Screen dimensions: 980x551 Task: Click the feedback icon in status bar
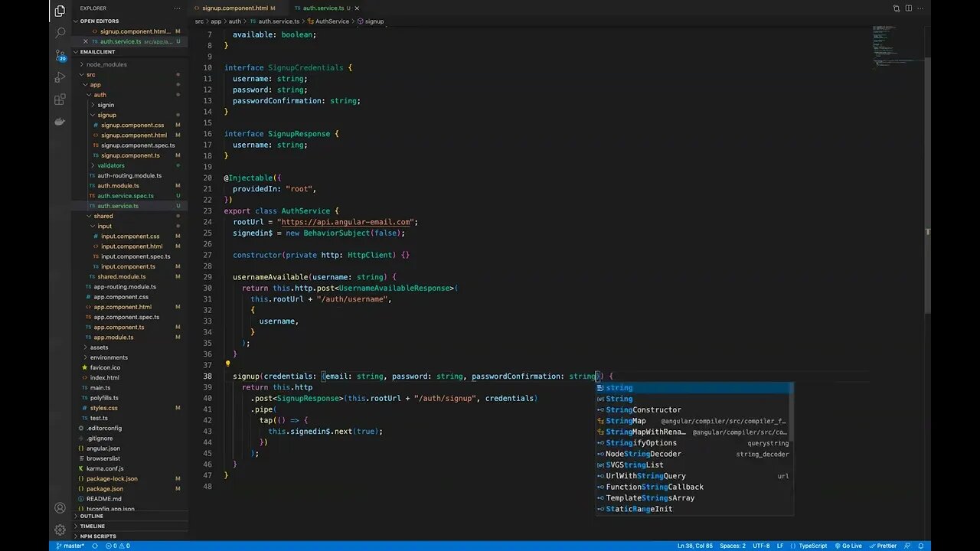tap(907, 546)
